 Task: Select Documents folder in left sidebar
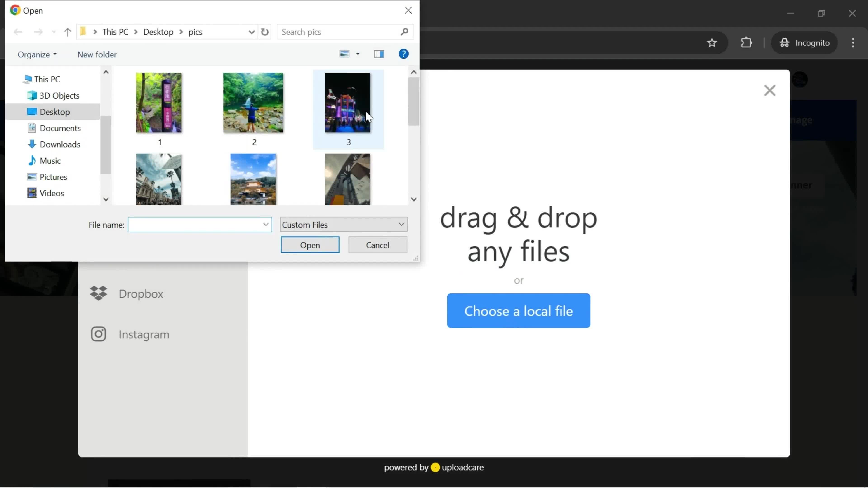(x=60, y=127)
